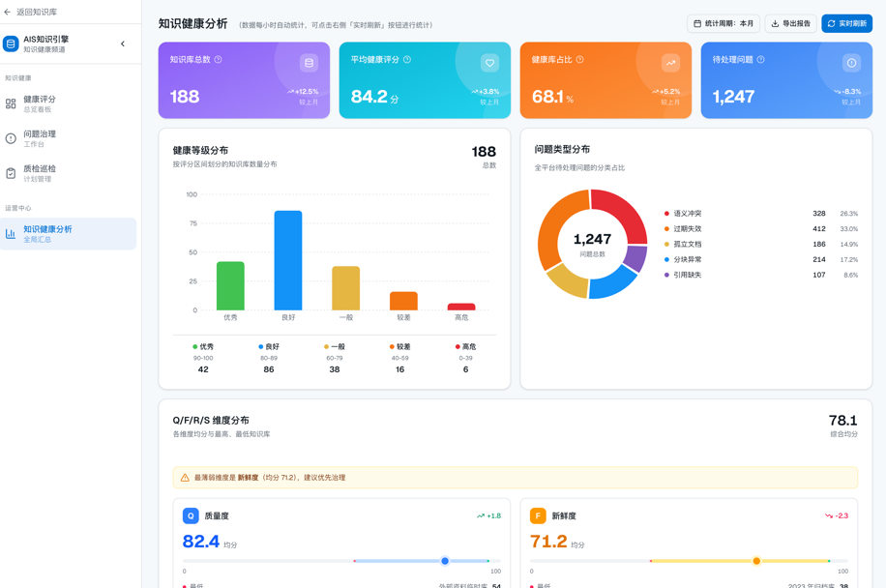
Task: Collapse the sidebar with the chevron arrow
Action: (123, 44)
